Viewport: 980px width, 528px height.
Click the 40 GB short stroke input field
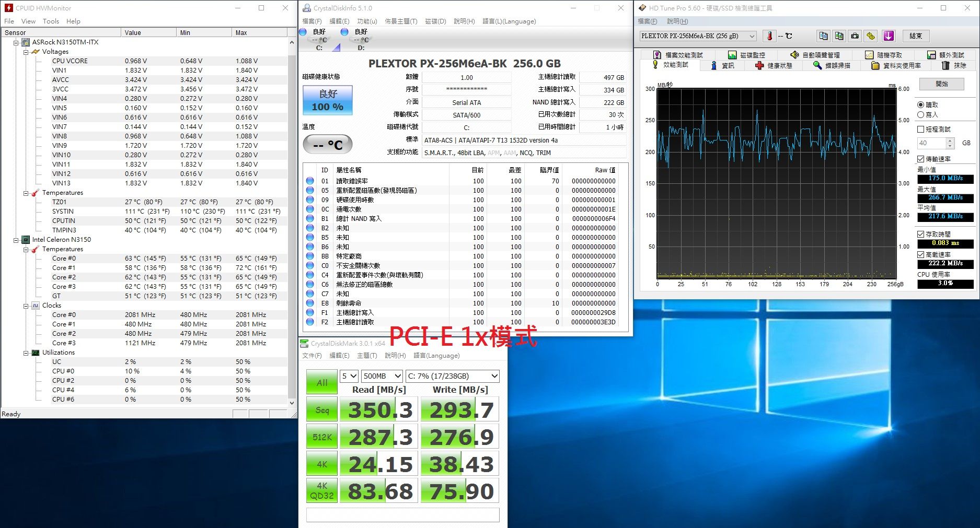click(x=932, y=143)
